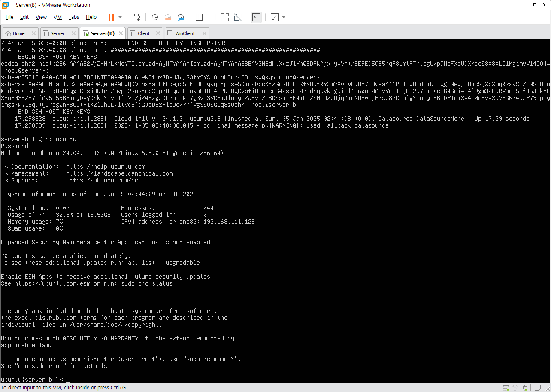Screen dimensions: 551x392
Task: Click 'To direct input to this VM' status text
Action: (x=64, y=387)
